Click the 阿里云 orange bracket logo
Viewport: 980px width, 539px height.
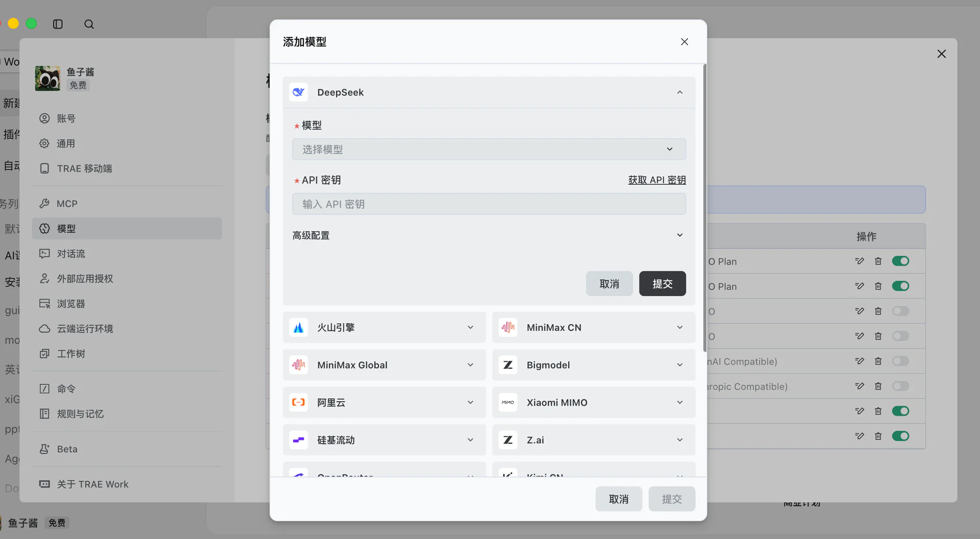tap(299, 402)
